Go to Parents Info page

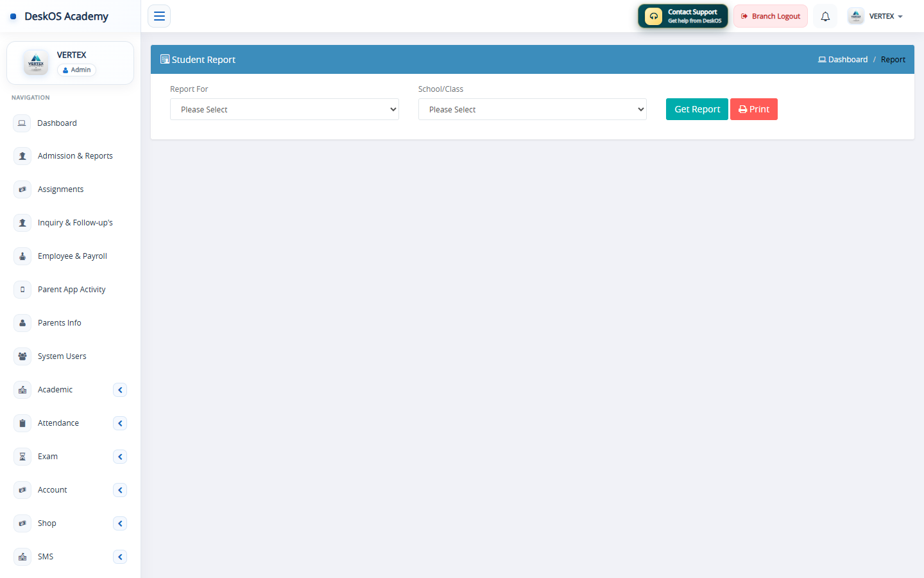click(x=60, y=323)
